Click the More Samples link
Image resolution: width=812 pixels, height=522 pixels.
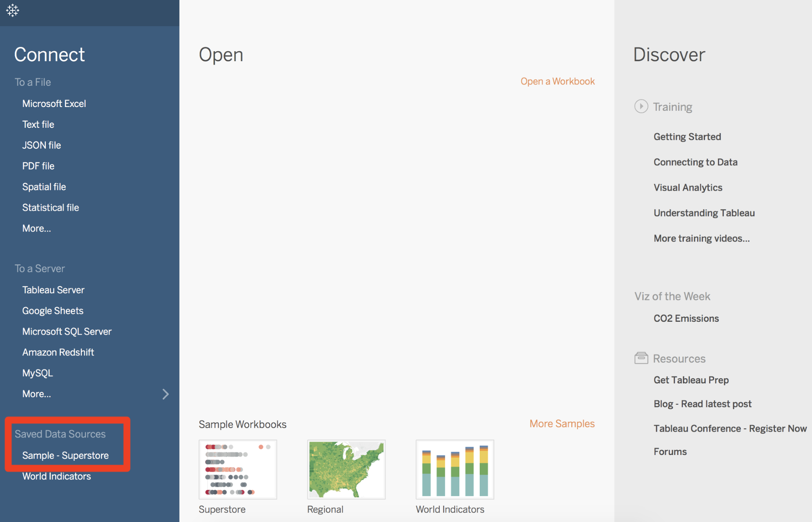pos(562,423)
